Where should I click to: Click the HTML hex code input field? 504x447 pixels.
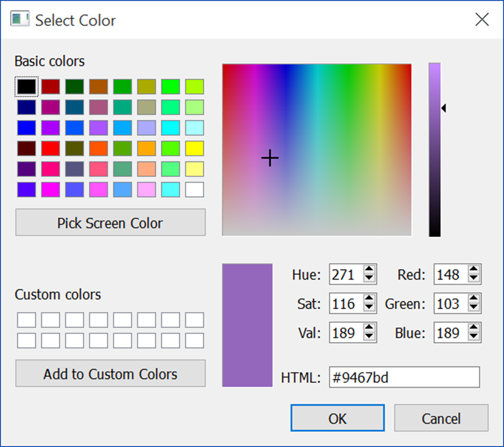[x=404, y=377]
